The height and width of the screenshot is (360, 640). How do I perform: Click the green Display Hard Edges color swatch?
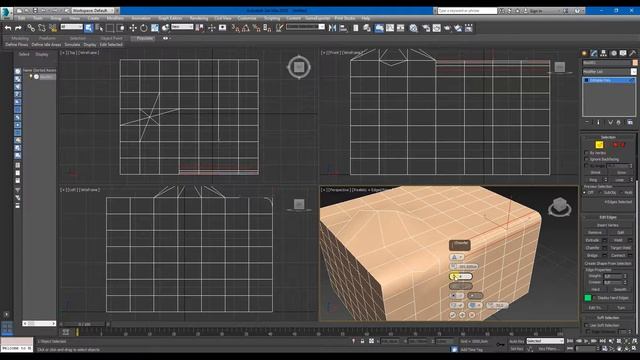(x=588, y=298)
